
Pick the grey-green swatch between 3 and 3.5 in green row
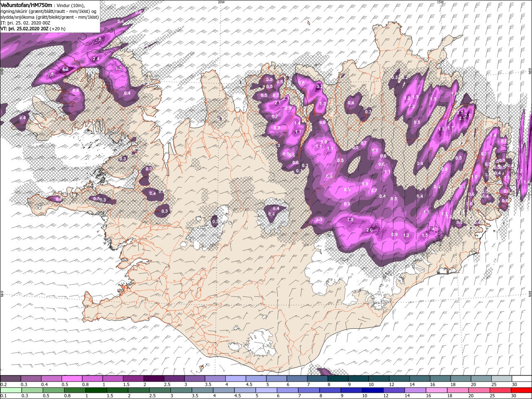[182, 390]
